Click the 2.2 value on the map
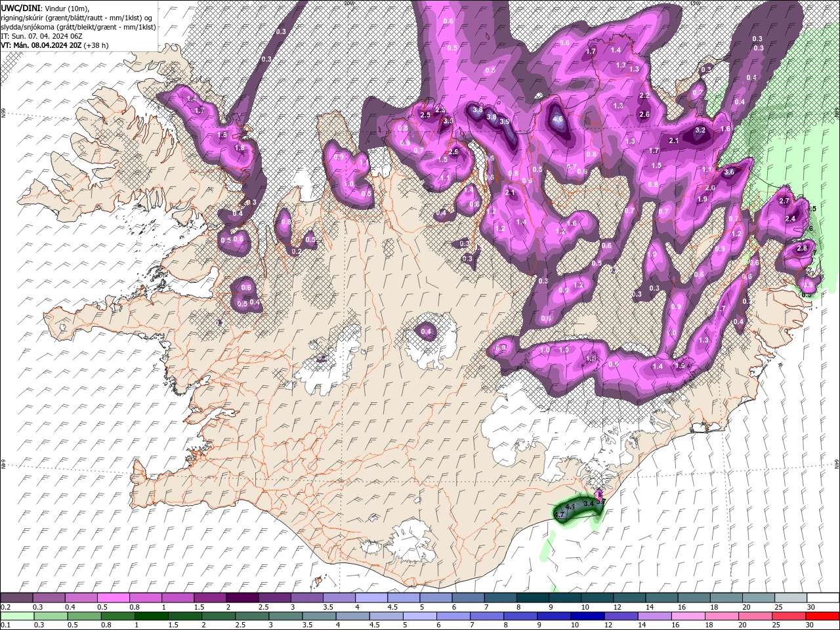Screen dimensions: 840x630 click(644, 96)
